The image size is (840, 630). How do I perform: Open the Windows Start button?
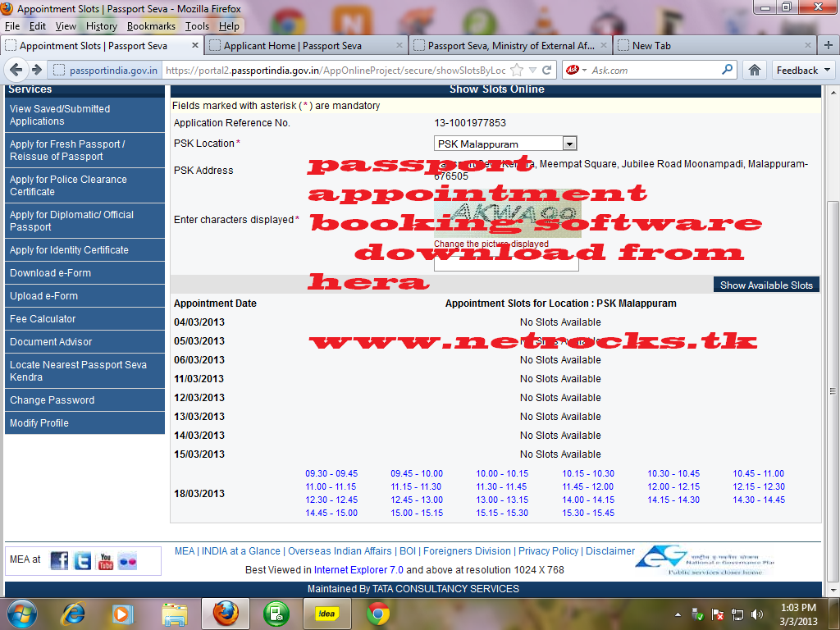(x=21, y=614)
